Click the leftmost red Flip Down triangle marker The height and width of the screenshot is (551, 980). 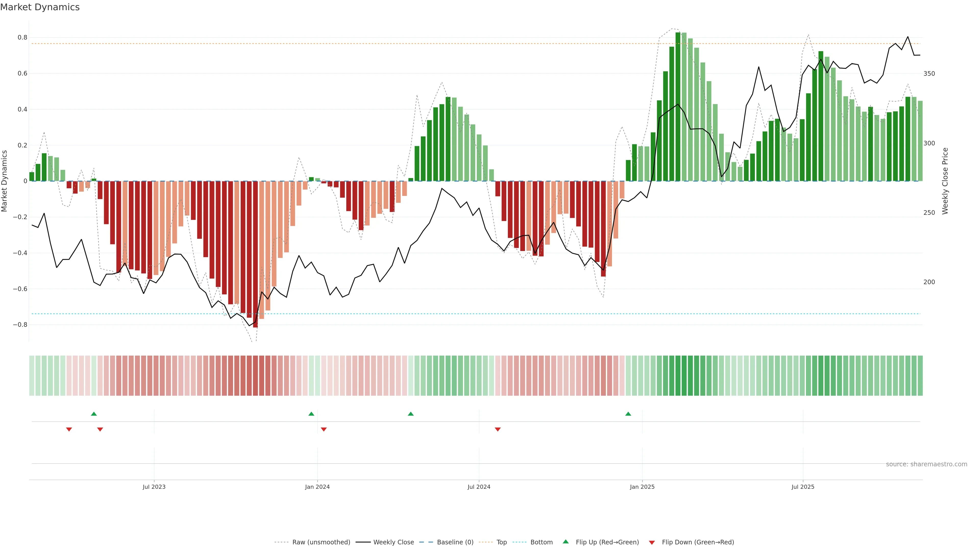tap(69, 429)
